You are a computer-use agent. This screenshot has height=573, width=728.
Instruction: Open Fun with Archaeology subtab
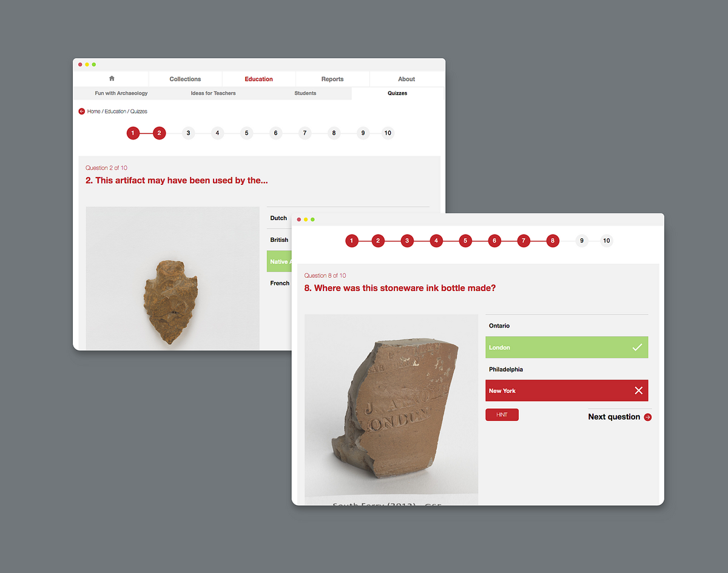(x=121, y=93)
